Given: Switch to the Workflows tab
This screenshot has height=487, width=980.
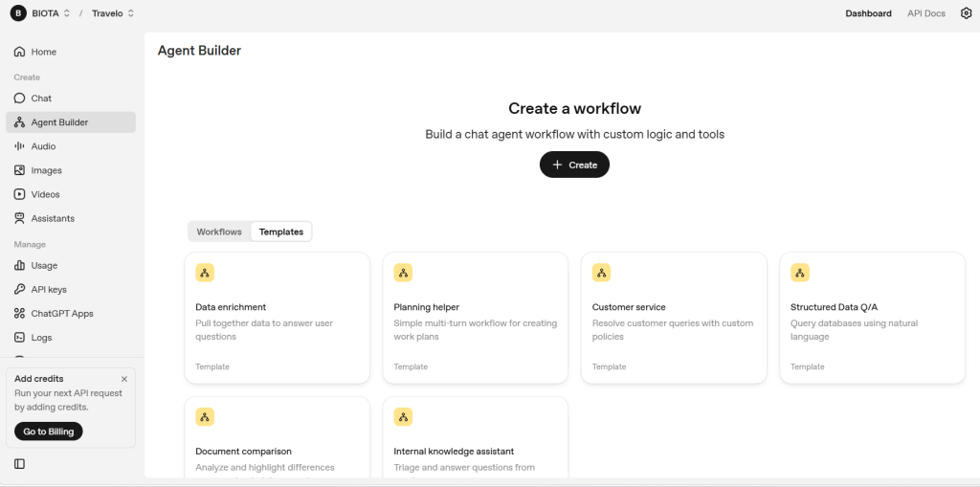Looking at the screenshot, I should click(219, 232).
